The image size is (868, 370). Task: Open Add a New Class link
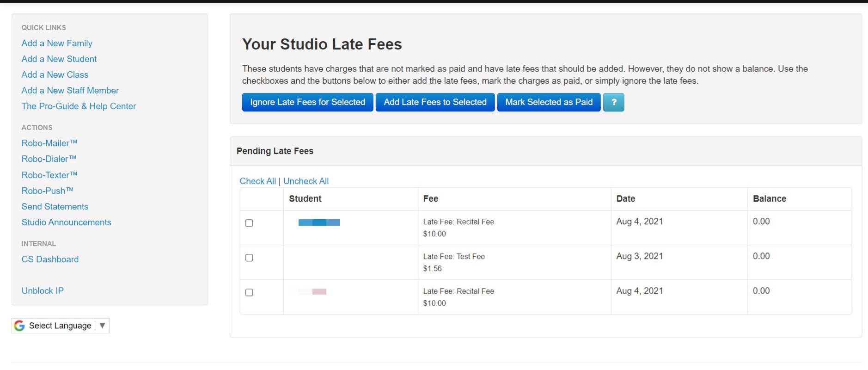pyautogui.click(x=55, y=75)
